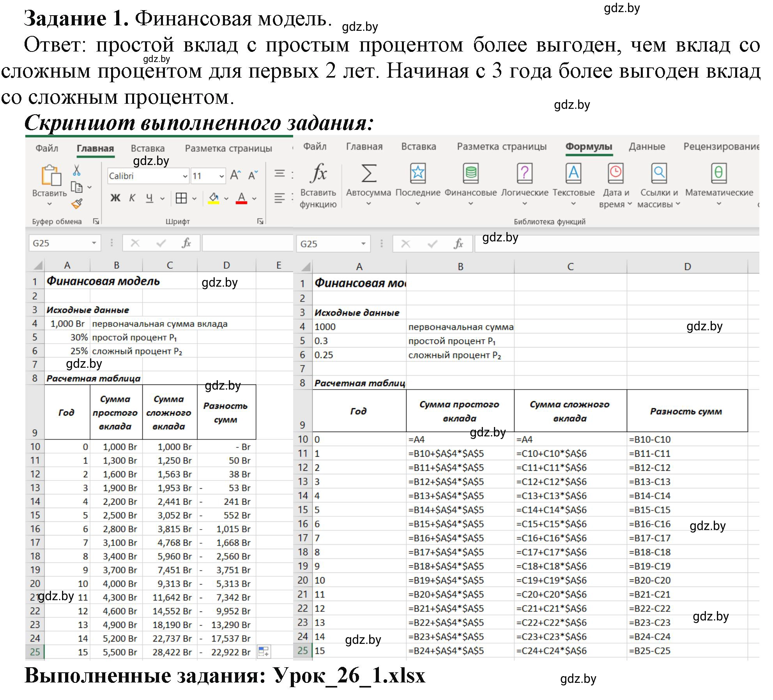Open Логические functions question icon
Viewport: 773px width, 700px height.
pyautogui.click(x=525, y=173)
